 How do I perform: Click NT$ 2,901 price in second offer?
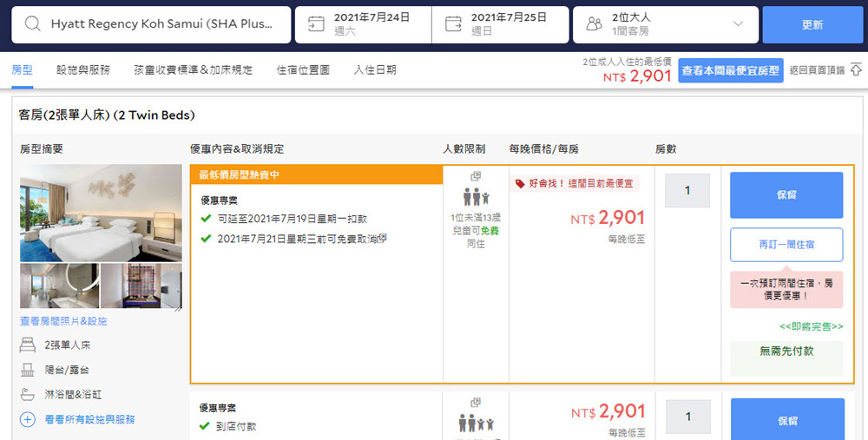pyautogui.click(x=608, y=411)
